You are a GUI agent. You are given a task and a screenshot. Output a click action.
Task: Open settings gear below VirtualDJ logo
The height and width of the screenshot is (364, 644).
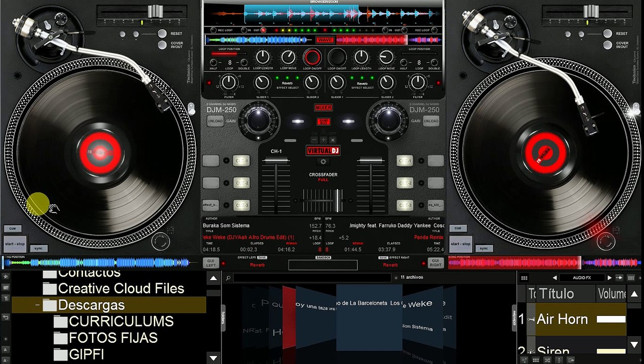tap(323, 162)
